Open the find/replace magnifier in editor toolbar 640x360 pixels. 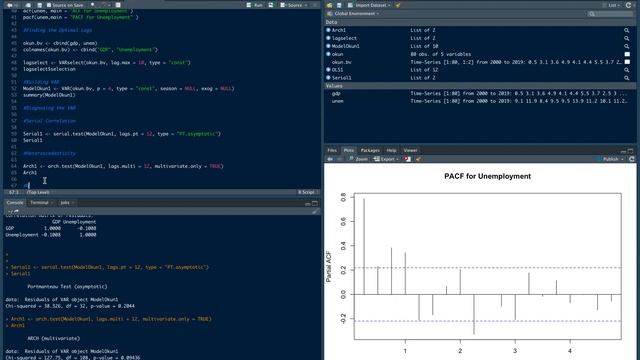(x=93, y=5)
